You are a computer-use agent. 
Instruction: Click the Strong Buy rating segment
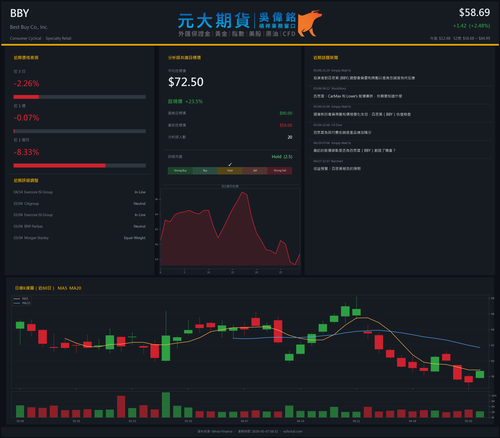[x=180, y=171]
